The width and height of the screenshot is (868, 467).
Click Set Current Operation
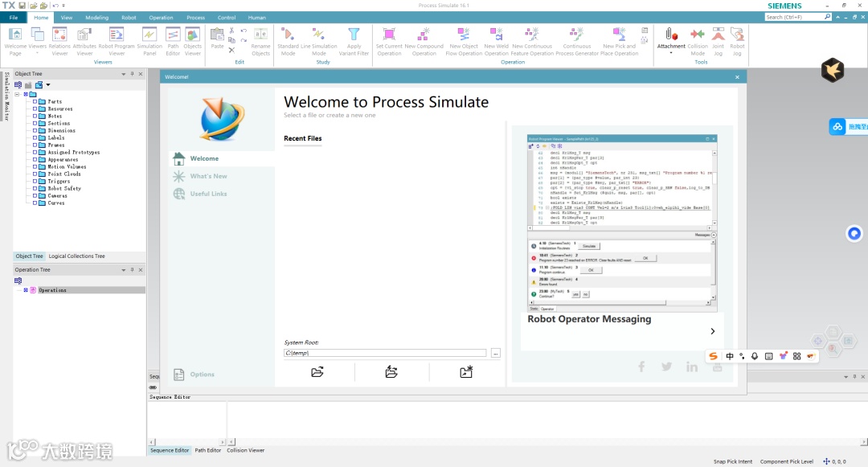[389, 42]
